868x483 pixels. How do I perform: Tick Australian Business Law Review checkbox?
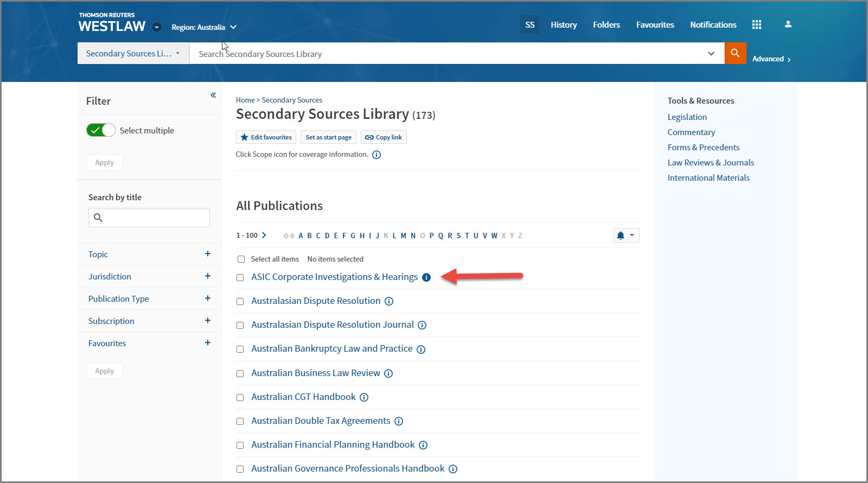coord(240,374)
